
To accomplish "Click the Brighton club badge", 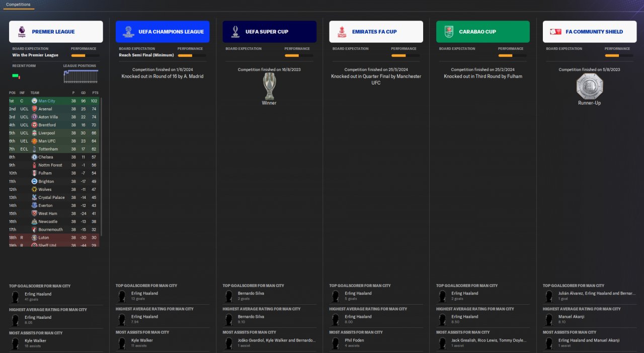I will pos(34,181).
